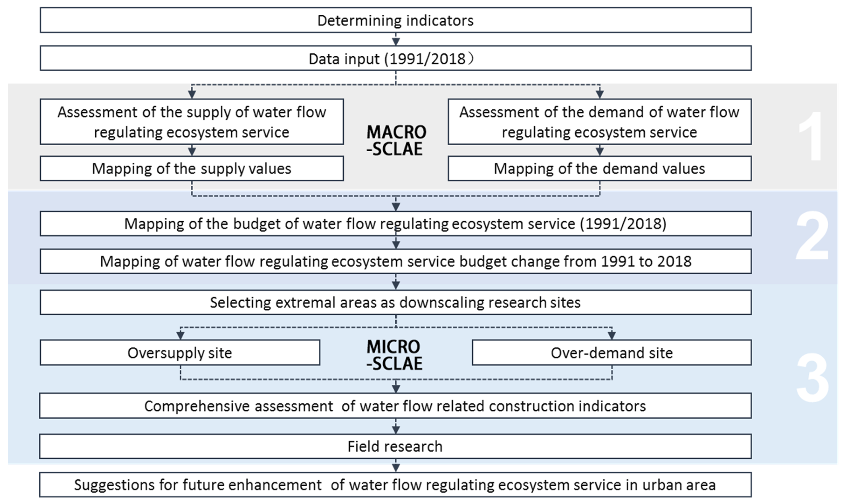Select the Comprehensive assessment box

[x=395, y=406]
